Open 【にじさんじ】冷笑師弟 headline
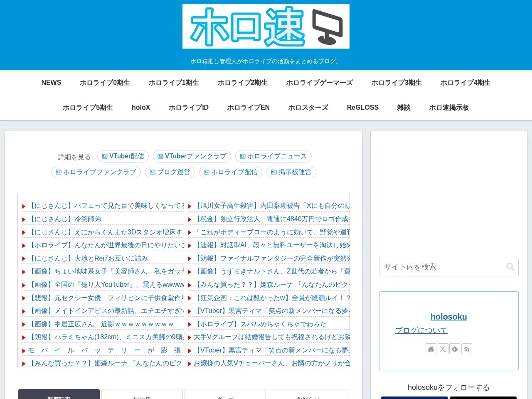 [64, 219]
